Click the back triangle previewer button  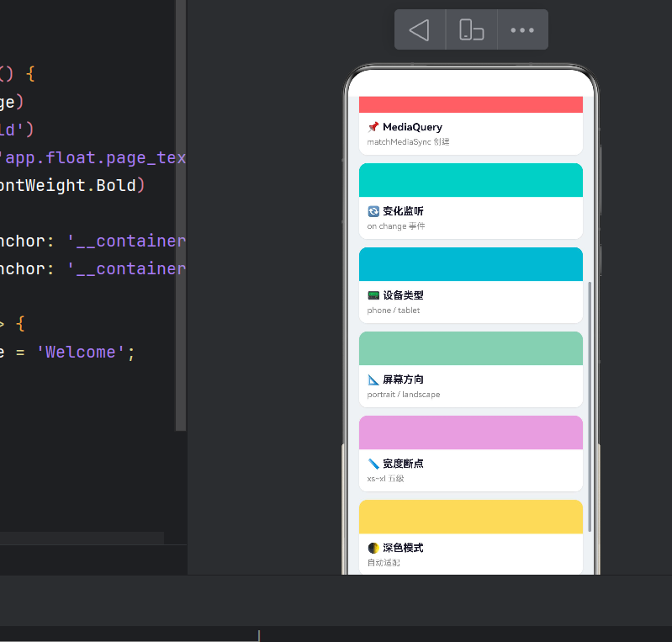[420, 30]
